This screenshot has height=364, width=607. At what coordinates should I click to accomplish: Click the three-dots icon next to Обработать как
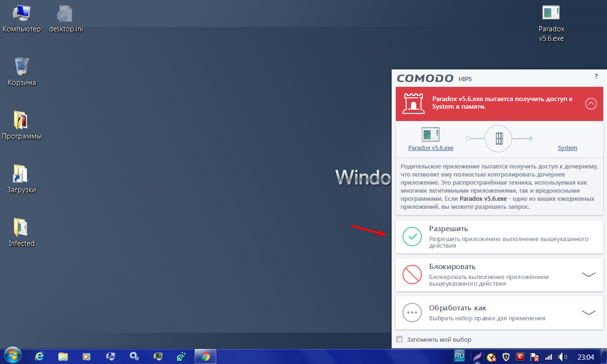point(412,313)
